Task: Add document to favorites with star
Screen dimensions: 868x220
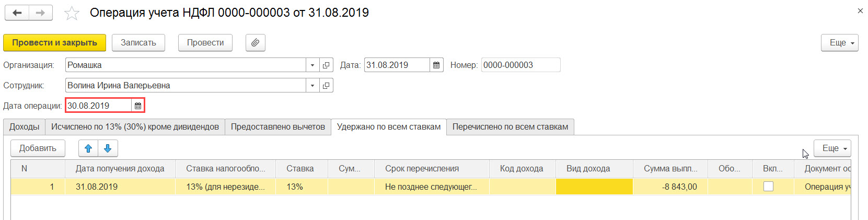Action: click(72, 13)
